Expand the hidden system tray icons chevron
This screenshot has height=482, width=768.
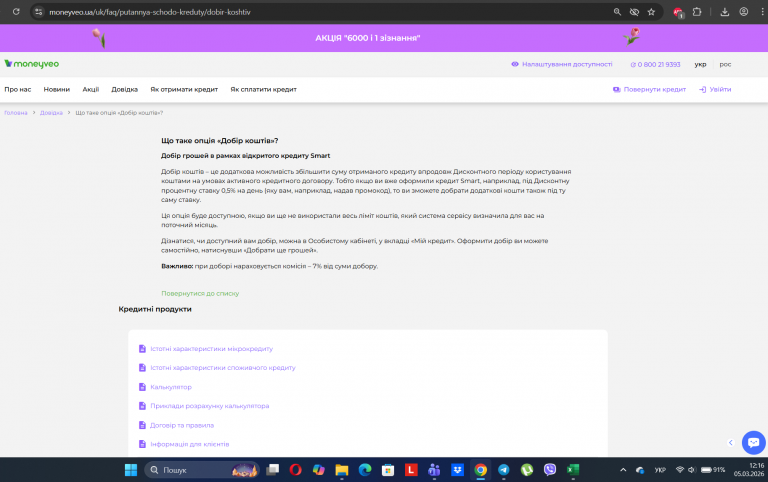click(623, 470)
